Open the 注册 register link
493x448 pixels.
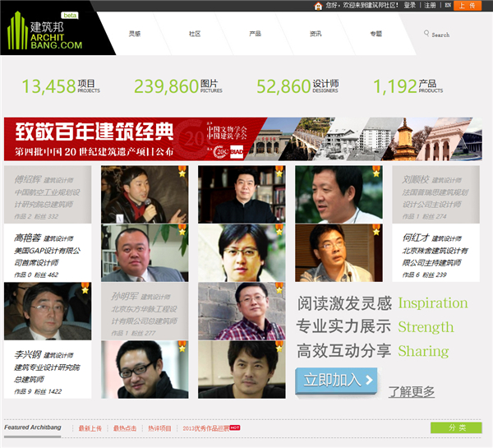point(430,6)
